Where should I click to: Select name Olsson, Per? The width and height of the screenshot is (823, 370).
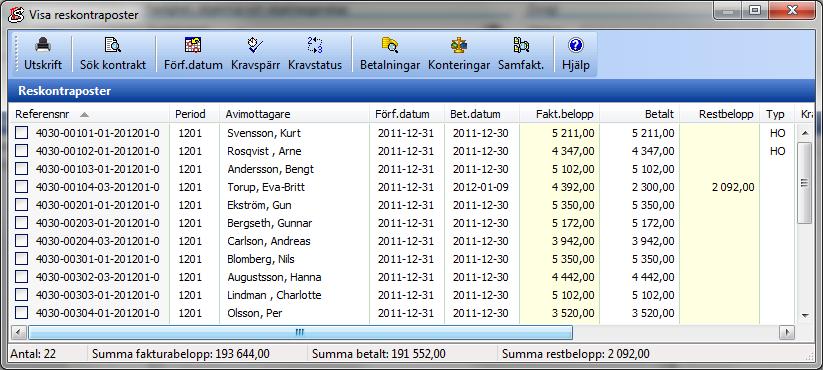coord(255,313)
